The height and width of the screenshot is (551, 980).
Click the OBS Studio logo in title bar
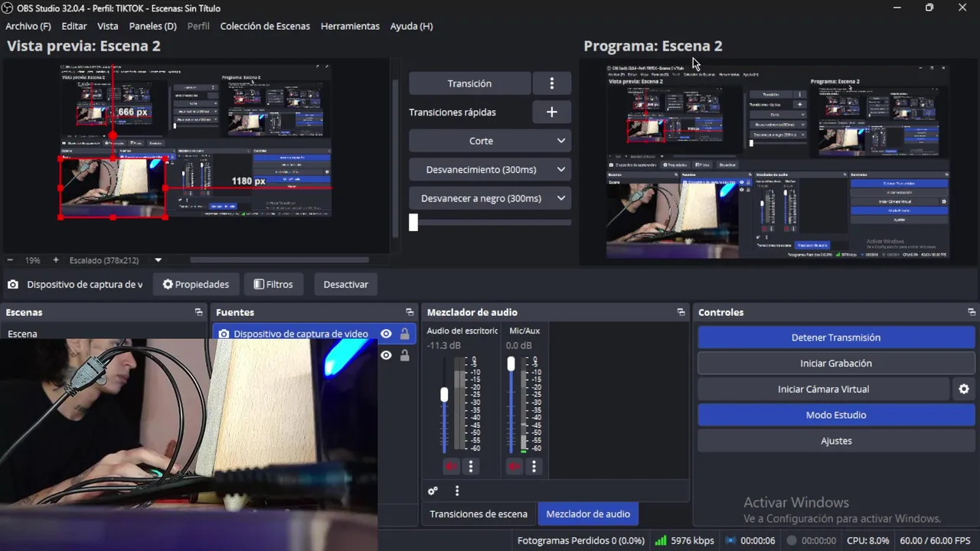[x=8, y=8]
